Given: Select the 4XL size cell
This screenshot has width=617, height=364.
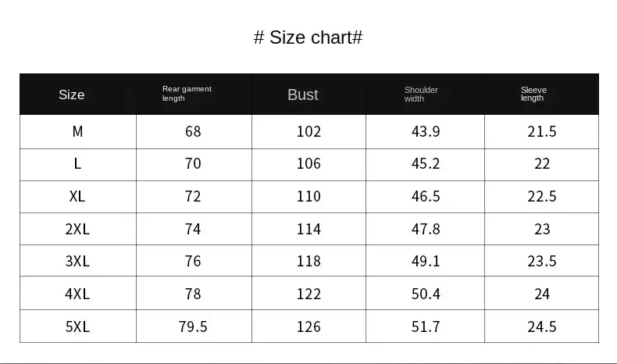Looking at the screenshot, I should 77,294.
